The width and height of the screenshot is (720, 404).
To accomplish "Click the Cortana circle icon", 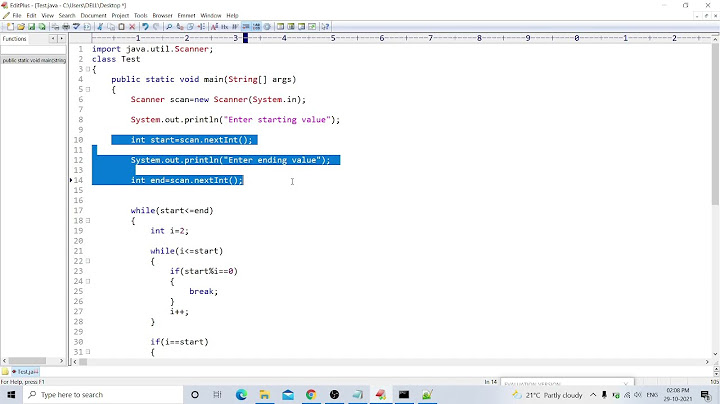I will tap(195, 395).
